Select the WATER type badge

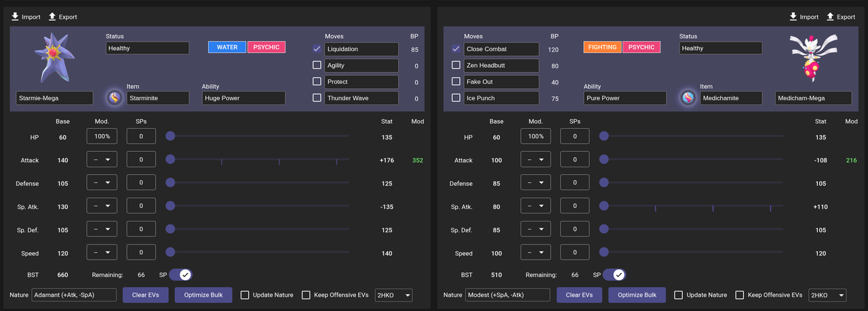(227, 47)
